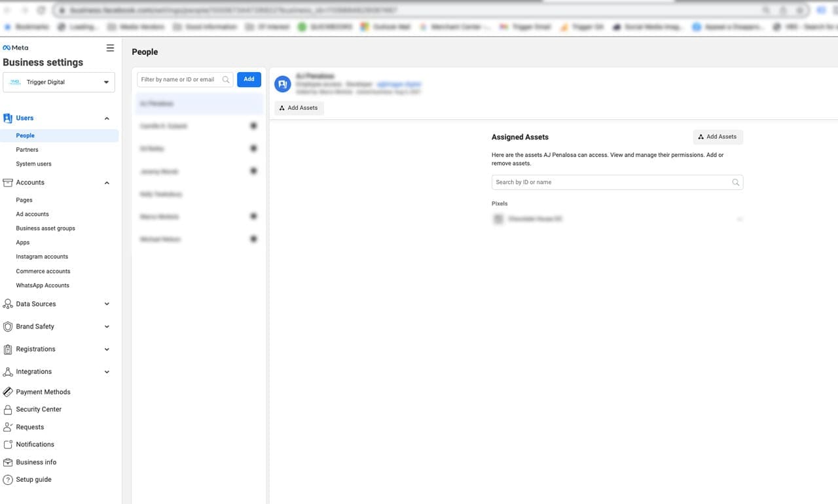Image resolution: width=838 pixels, height=504 pixels.
Task: Click the Setup guide question mark icon
Action: [x=7, y=479]
